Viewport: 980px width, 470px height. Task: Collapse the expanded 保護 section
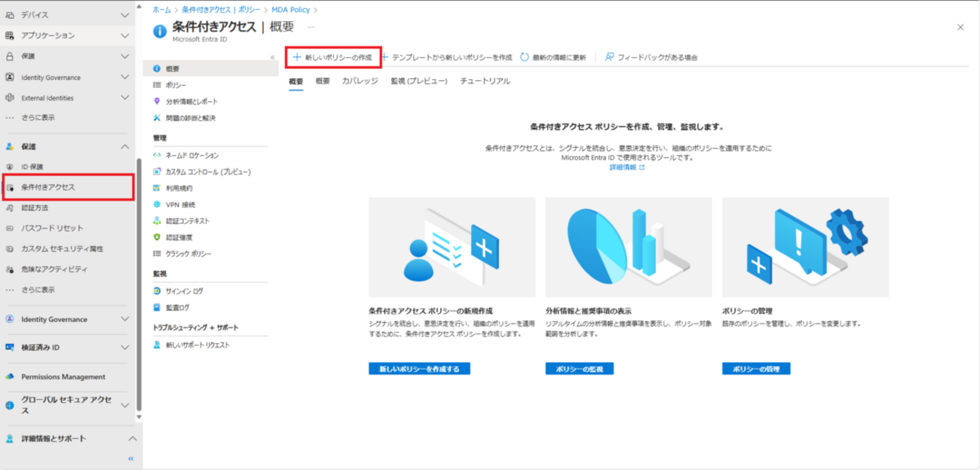tap(125, 146)
